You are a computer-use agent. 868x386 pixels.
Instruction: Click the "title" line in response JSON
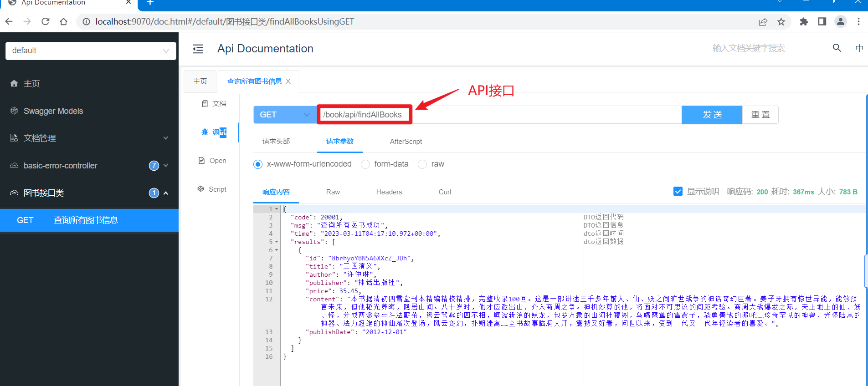[x=343, y=266]
